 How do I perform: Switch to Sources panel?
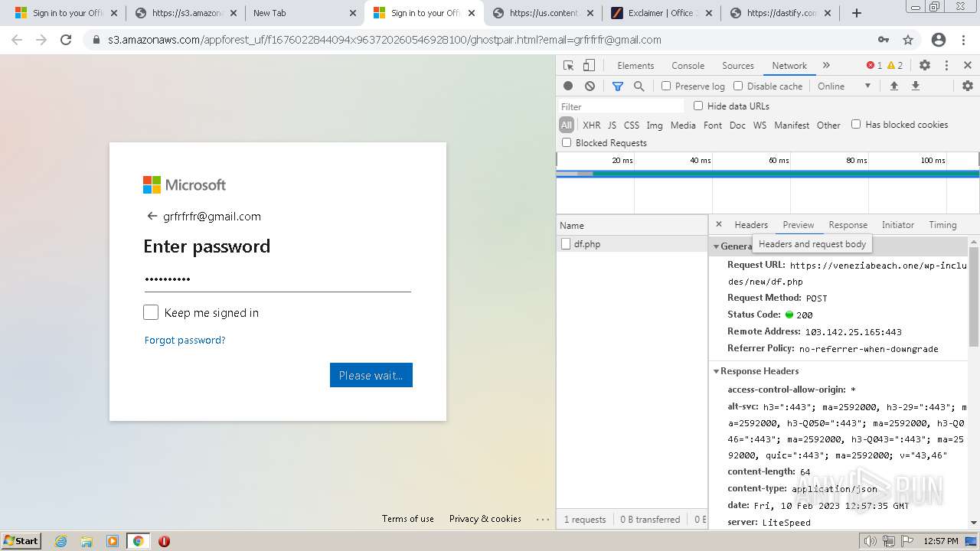click(738, 66)
